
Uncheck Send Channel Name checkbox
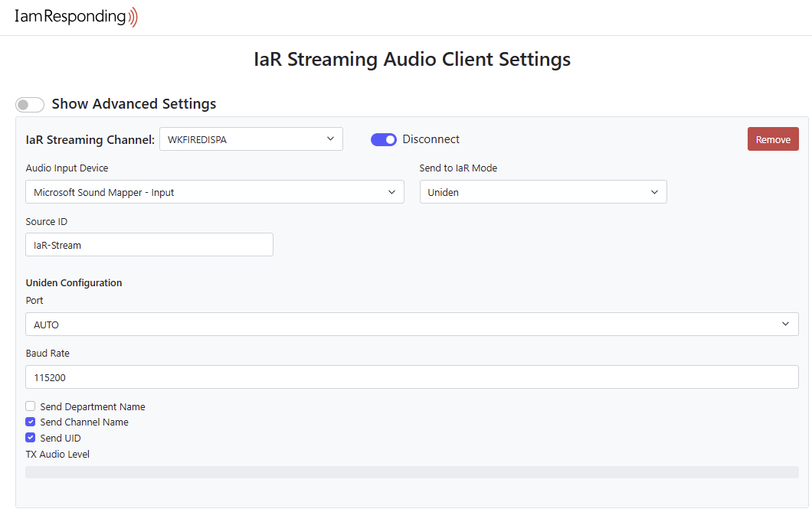31,422
